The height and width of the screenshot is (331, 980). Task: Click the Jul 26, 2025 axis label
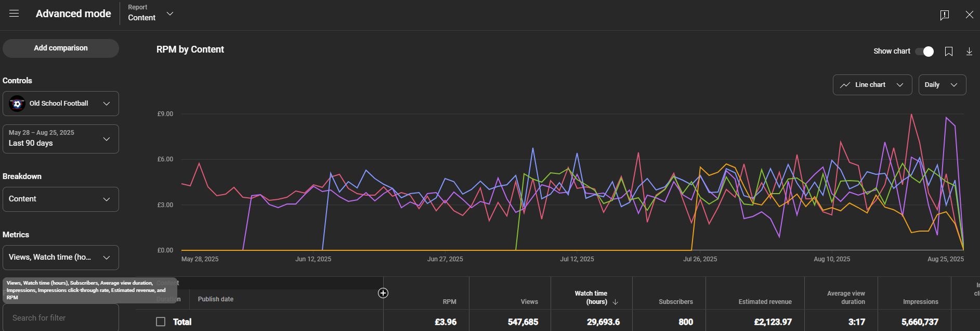tap(700, 259)
